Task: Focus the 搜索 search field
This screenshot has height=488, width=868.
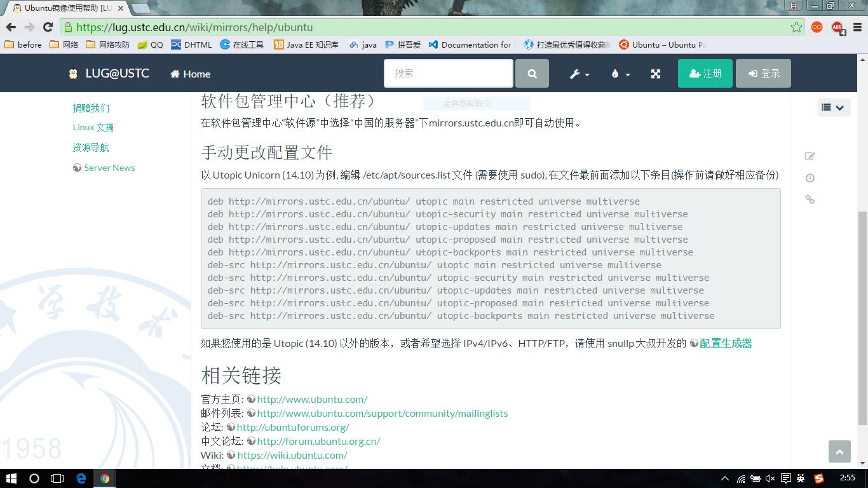Action: 449,74
